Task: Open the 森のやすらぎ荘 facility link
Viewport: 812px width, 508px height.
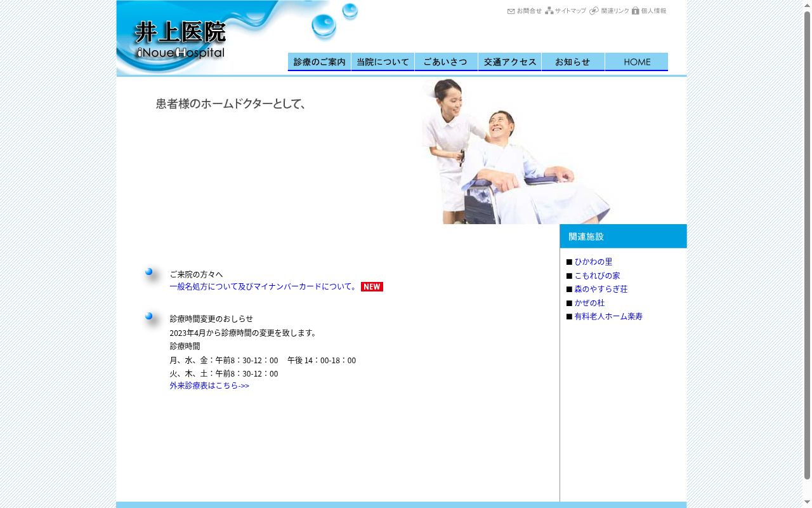Action: [601, 289]
